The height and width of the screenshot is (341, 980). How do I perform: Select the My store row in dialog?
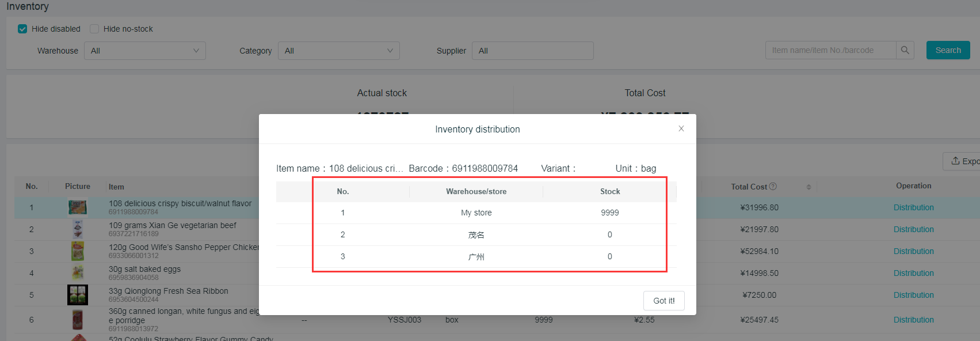click(476, 213)
